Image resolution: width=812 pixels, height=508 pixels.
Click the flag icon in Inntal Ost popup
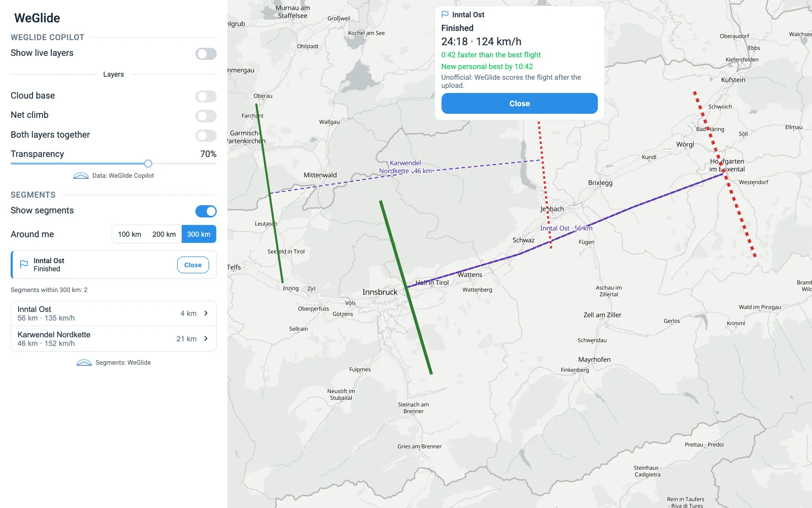(445, 15)
